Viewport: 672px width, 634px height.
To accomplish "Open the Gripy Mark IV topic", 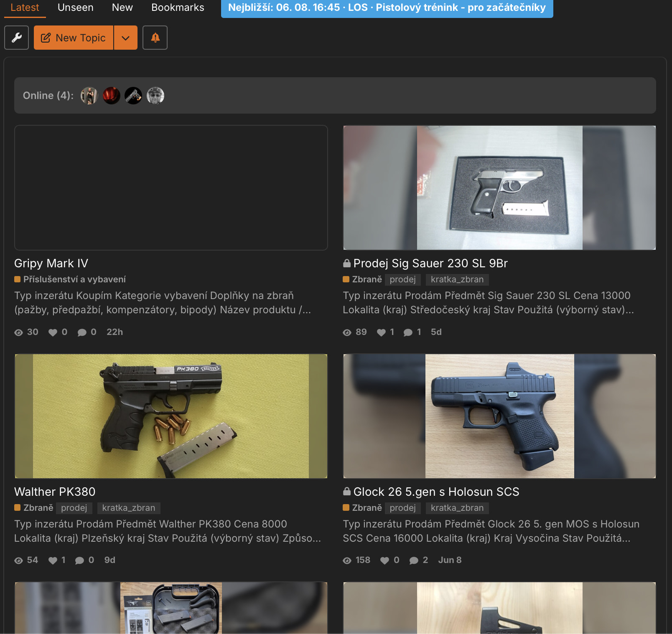I will click(x=51, y=264).
